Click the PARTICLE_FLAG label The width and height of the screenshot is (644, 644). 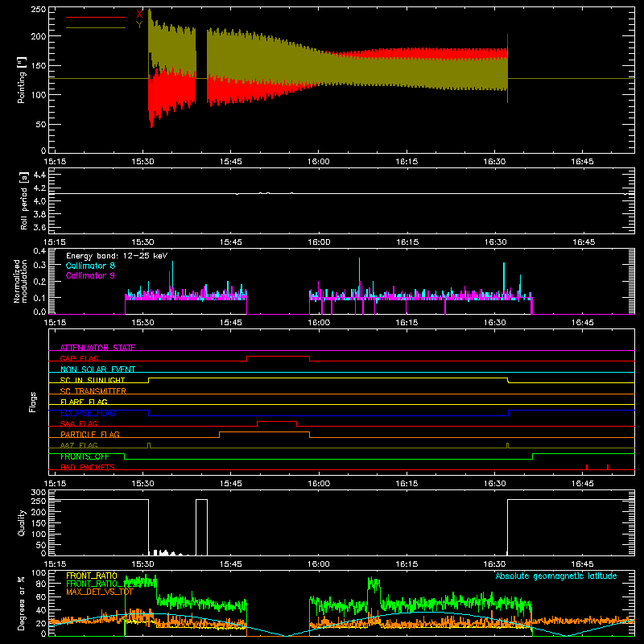[90, 434]
